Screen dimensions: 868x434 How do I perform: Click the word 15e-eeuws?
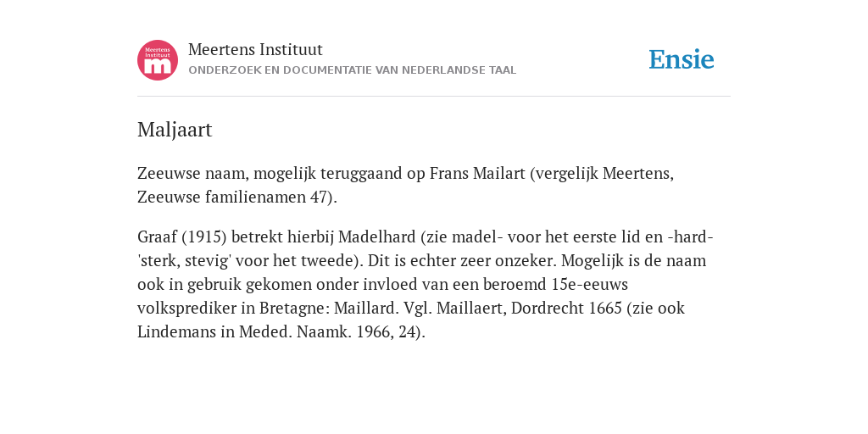[590, 284]
